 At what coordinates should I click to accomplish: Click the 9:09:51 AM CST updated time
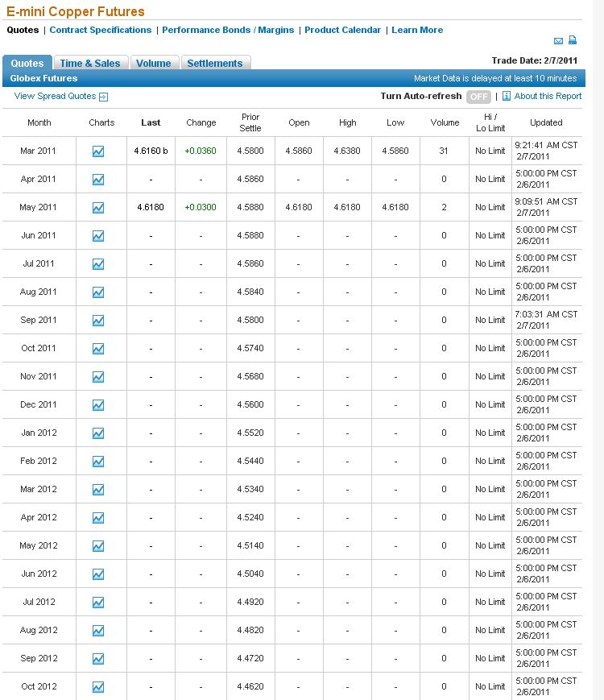point(546,201)
